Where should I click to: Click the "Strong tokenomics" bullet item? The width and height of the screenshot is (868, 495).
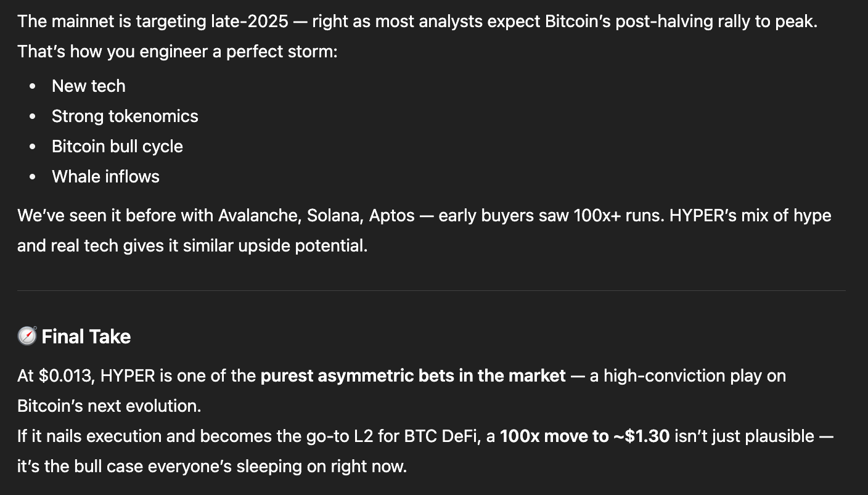[125, 116]
